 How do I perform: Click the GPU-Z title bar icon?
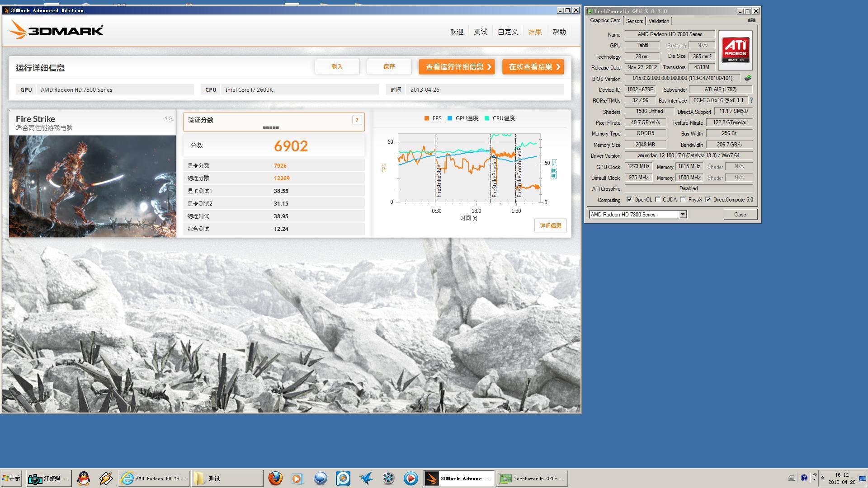click(x=590, y=11)
